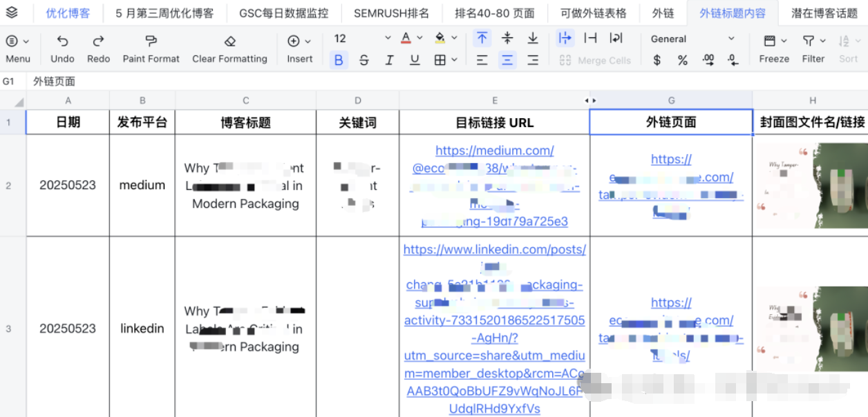The image size is (868, 417).
Task: Select the 排名40-80 页面 tab
Action: click(x=494, y=13)
